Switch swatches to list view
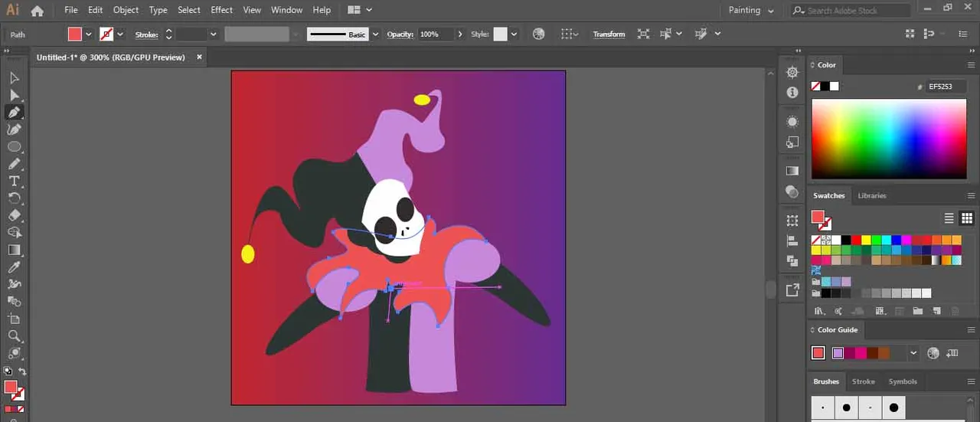 pyautogui.click(x=949, y=218)
